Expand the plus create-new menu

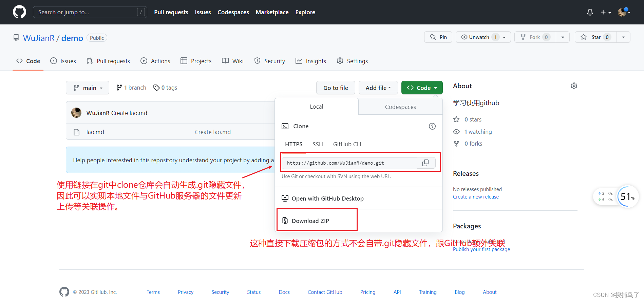pos(606,12)
